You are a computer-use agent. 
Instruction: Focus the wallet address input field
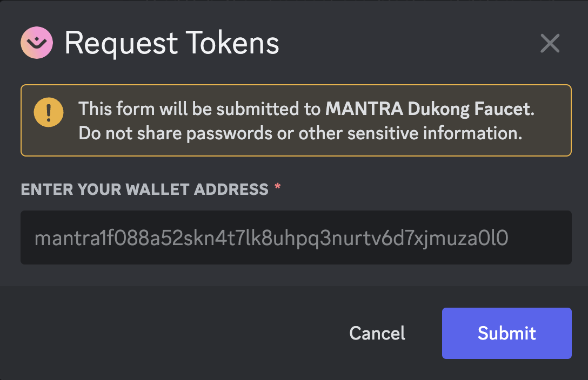tap(296, 237)
